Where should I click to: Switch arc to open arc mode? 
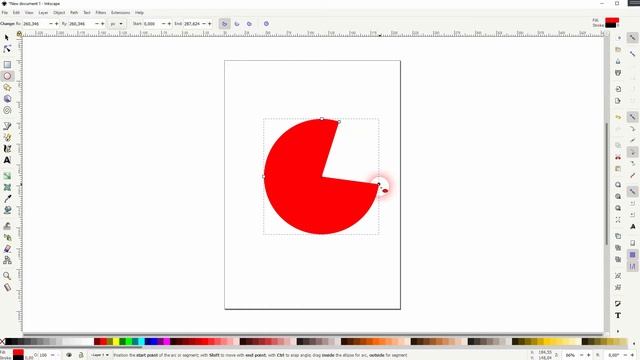(x=237, y=24)
